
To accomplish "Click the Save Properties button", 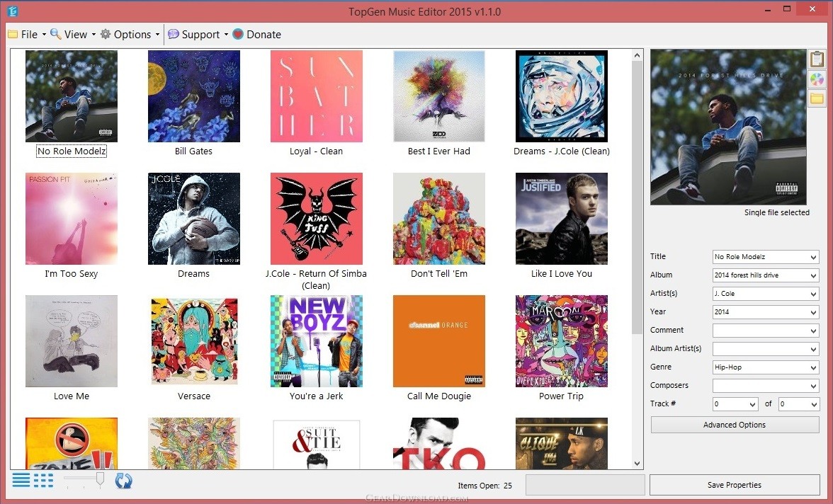I will click(x=734, y=485).
